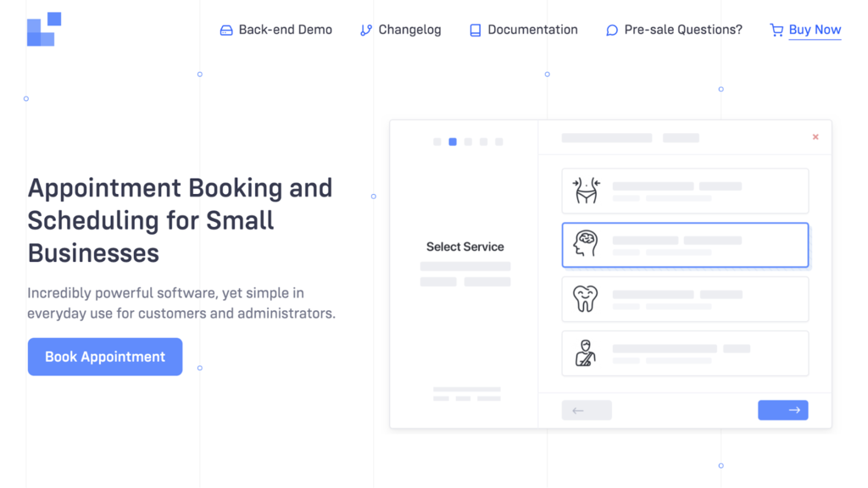Click the Select Service heading text

465,247
